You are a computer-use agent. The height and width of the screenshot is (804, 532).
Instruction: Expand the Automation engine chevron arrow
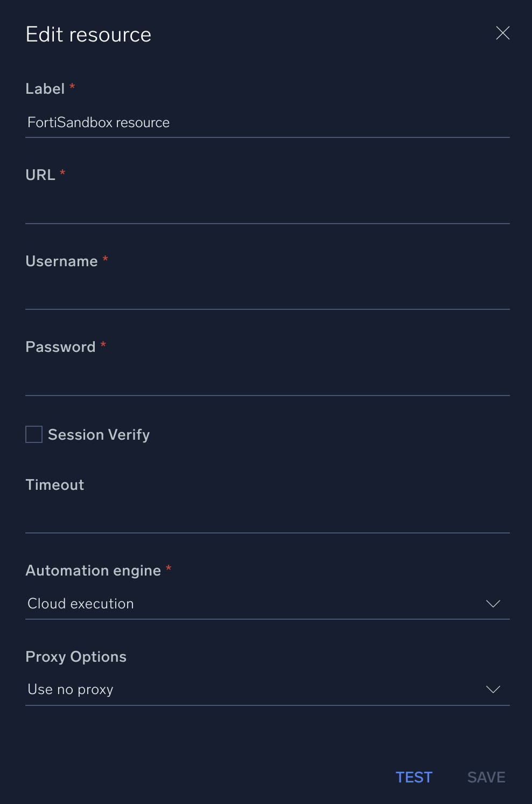[x=493, y=604]
